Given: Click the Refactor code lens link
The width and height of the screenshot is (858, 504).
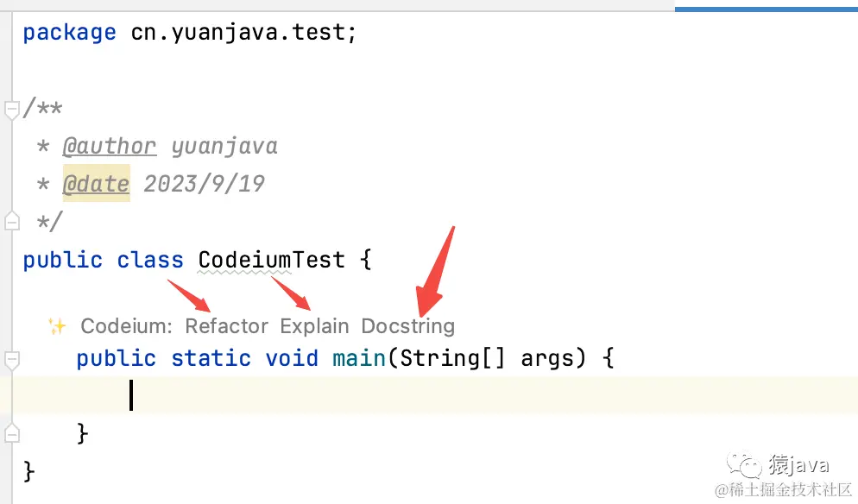Looking at the screenshot, I should coord(227,326).
